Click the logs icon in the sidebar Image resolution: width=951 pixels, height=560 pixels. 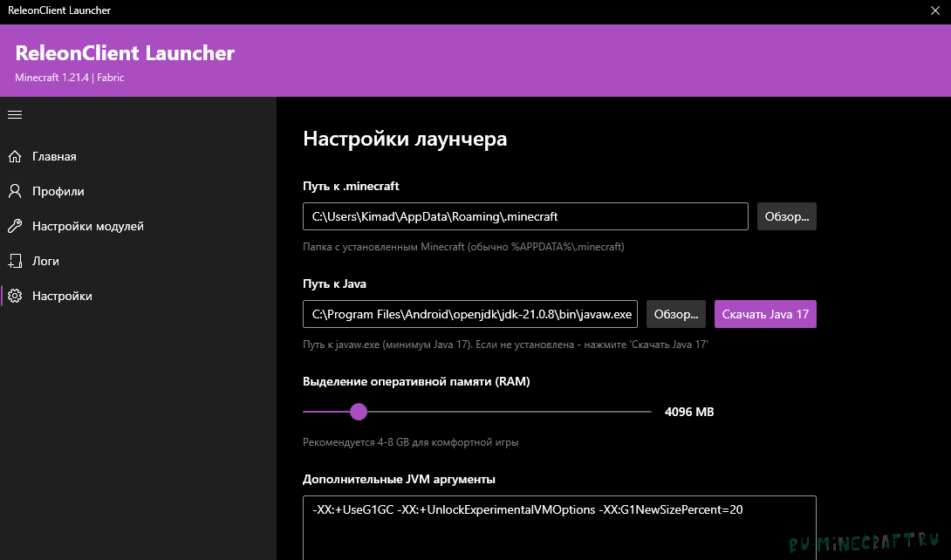[x=15, y=261]
